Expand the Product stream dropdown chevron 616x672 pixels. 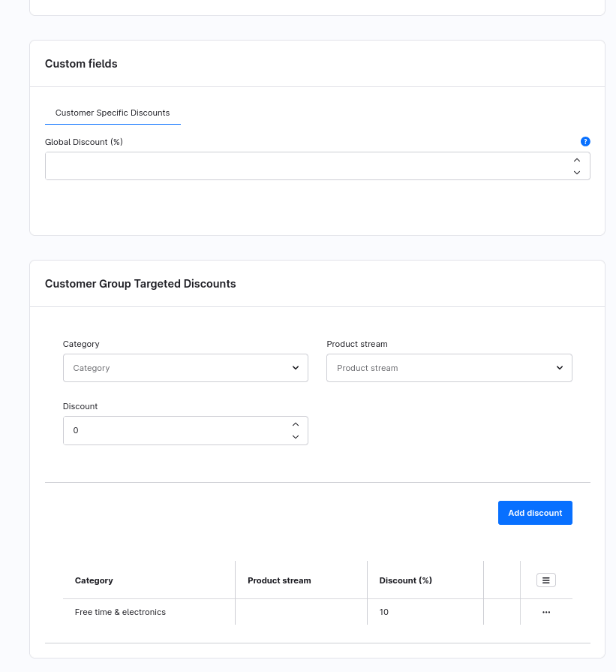(559, 368)
